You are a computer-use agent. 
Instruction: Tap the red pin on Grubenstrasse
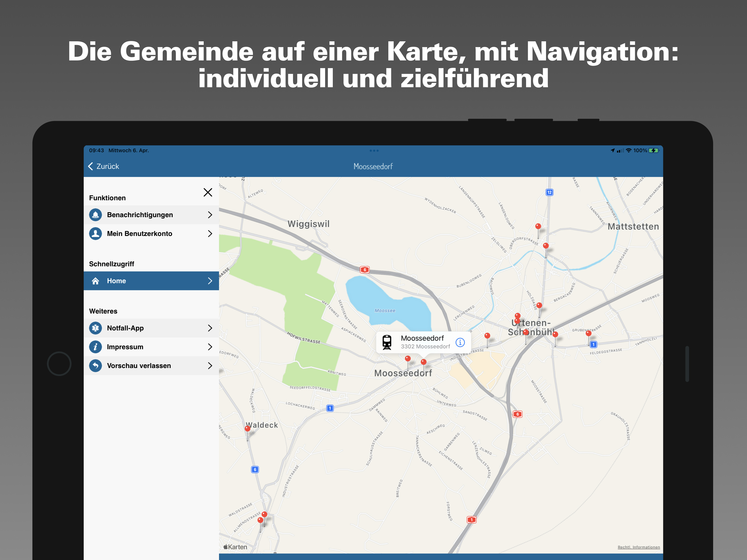pyautogui.click(x=589, y=334)
